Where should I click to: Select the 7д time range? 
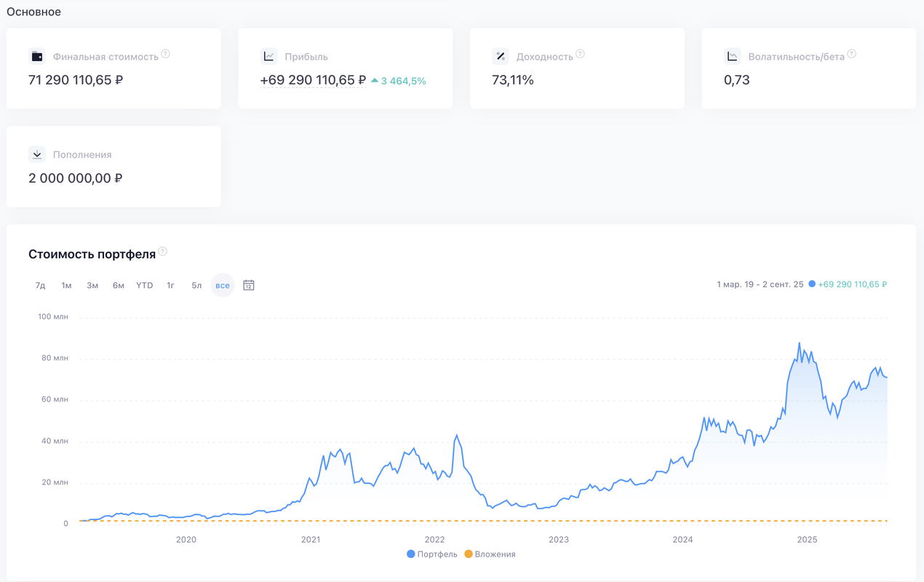click(x=41, y=285)
